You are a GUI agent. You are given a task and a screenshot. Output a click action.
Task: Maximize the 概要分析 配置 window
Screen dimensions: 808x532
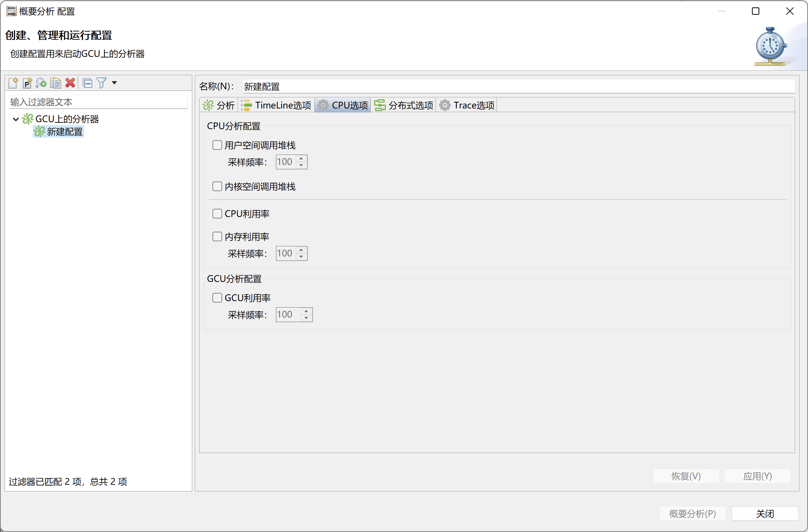(x=756, y=11)
